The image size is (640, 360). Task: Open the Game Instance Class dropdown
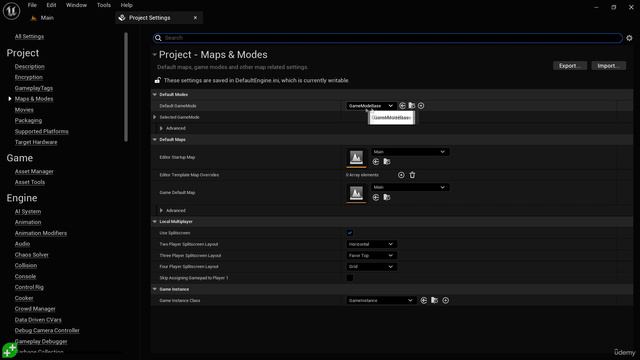point(381,300)
